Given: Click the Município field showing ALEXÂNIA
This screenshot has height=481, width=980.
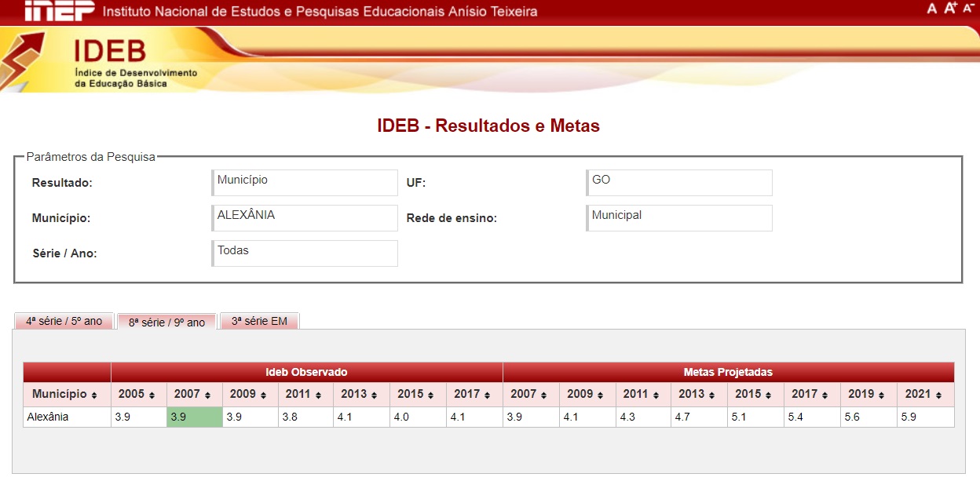Looking at the screenshot, I should coord(305,218).
